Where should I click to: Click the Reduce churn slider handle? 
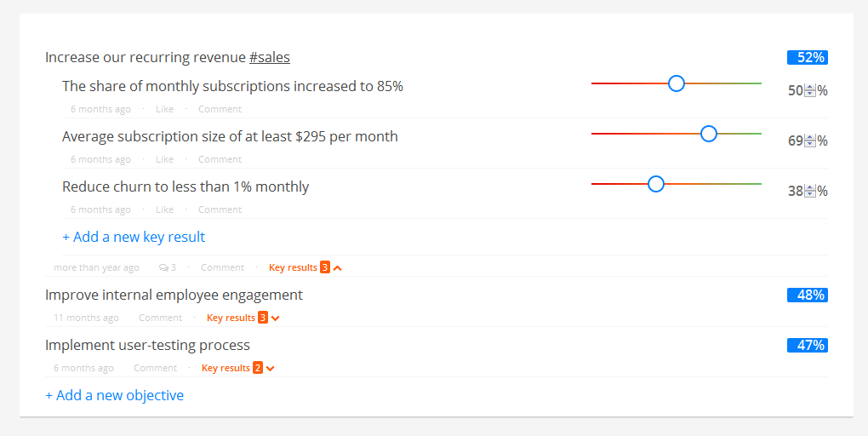point(656,184)
